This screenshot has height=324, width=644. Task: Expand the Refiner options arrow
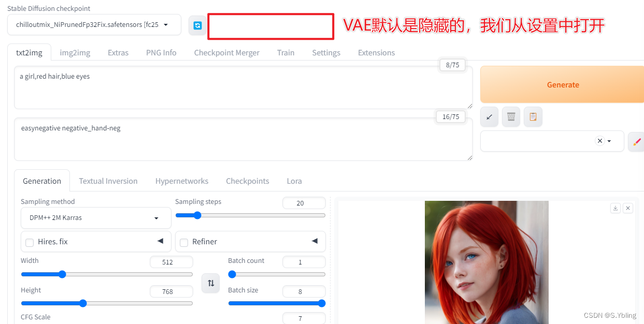click(314, 241)
